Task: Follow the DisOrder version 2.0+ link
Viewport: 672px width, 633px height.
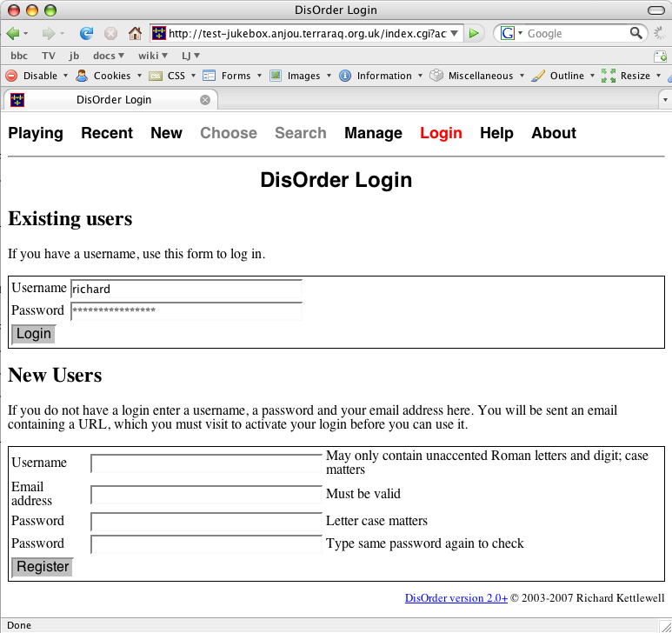Action: [456, 598]
